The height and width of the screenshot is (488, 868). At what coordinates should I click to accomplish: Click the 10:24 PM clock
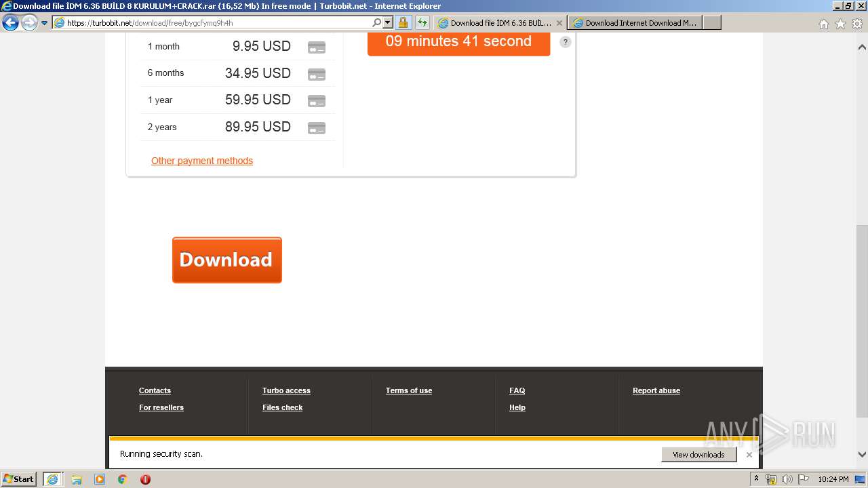833,479
